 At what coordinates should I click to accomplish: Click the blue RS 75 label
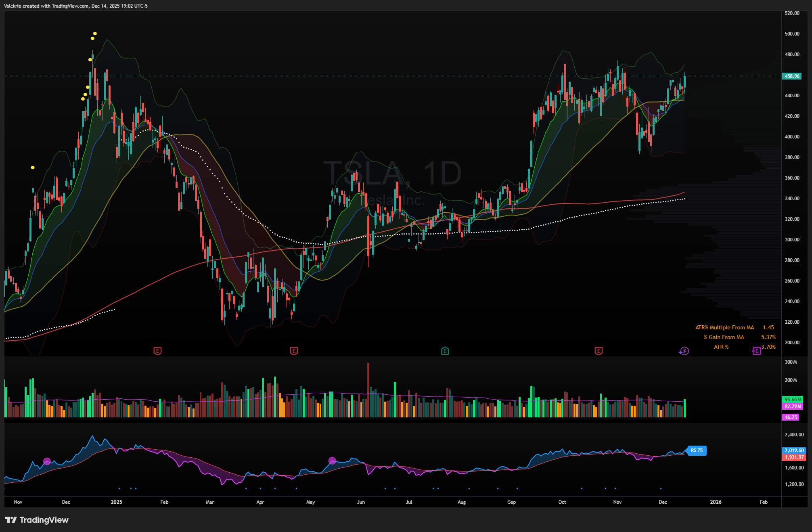point(697,450)
